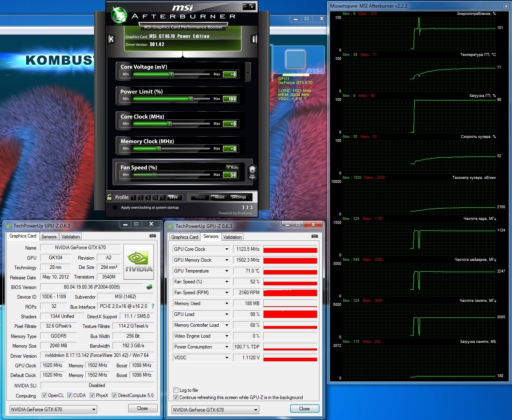The image size is (512, 420).
Task: Click the BIOS save chip icon
Action: pos(150,287)
